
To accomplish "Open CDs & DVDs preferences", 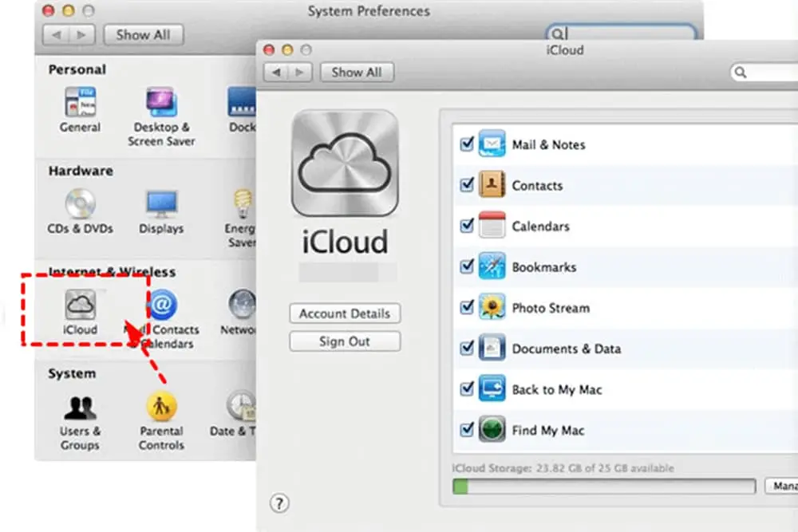I will [x=80, y=204].
